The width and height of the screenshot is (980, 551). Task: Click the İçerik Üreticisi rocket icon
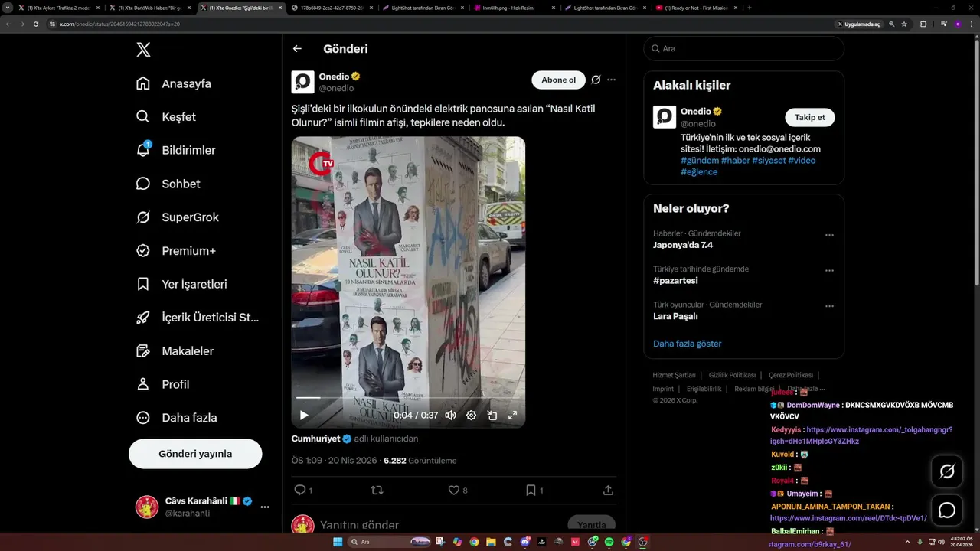[143, 318]
